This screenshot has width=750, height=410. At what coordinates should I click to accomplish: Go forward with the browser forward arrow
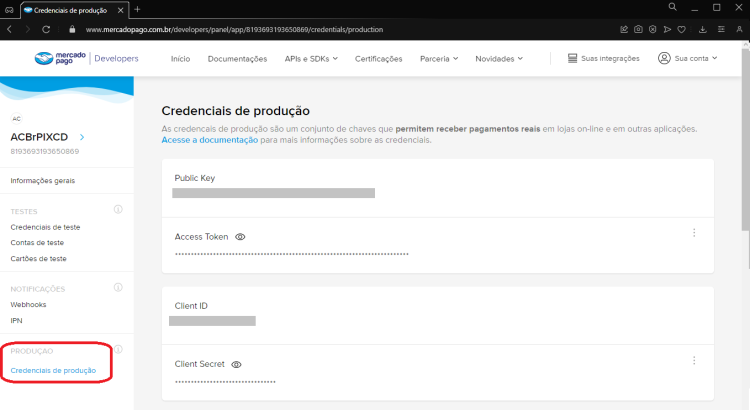(27, 29)
